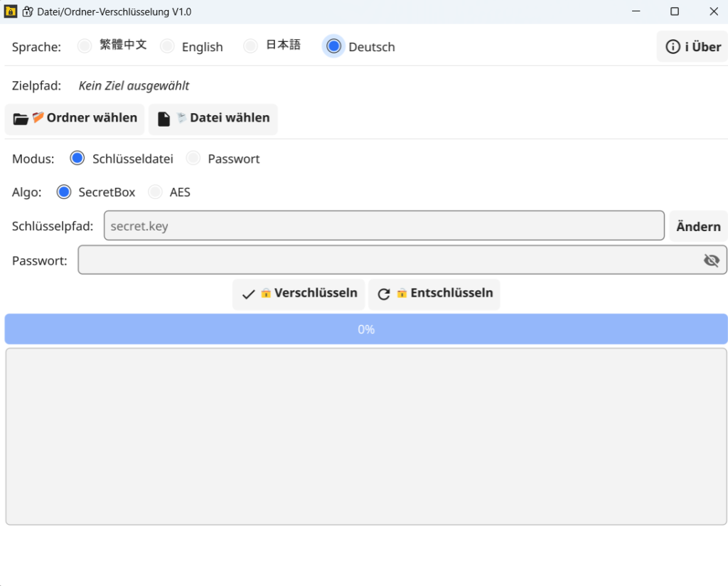Choose the AES algorithm
Screen dimensions: 728x586
click(155, 192)
